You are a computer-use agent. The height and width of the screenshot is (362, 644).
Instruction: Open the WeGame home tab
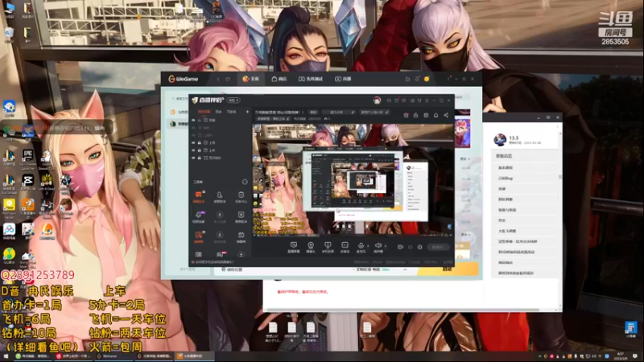click(x=251, y=79)
